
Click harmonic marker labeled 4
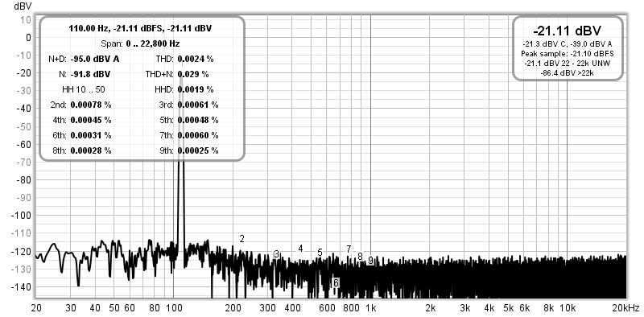coord(300,249)
